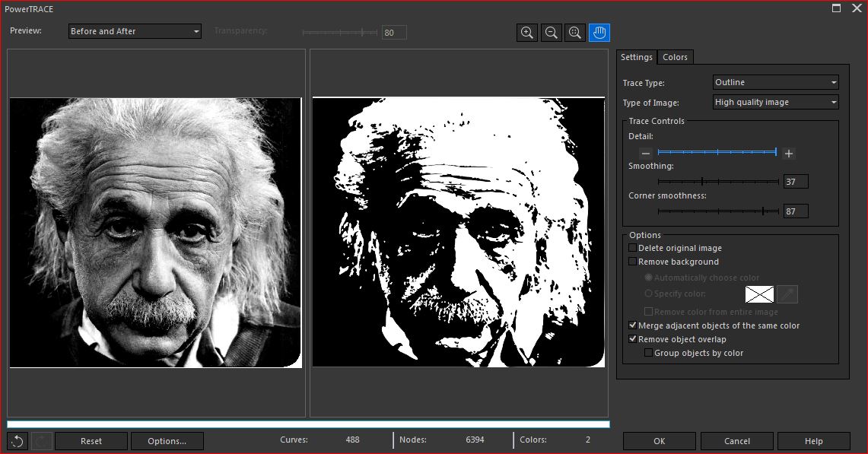Adjust the Corner smoothness slider
Viewport: 868px width, 454px height.
[x=718, y=211]
